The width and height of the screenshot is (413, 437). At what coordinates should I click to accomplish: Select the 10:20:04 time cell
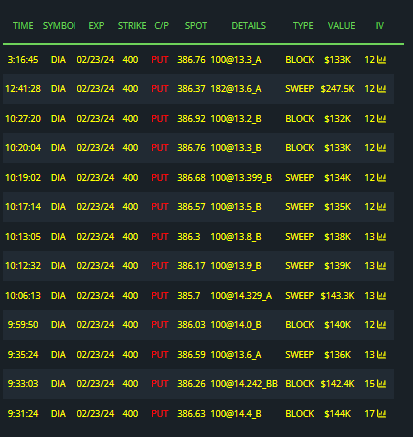click(23, 148)
